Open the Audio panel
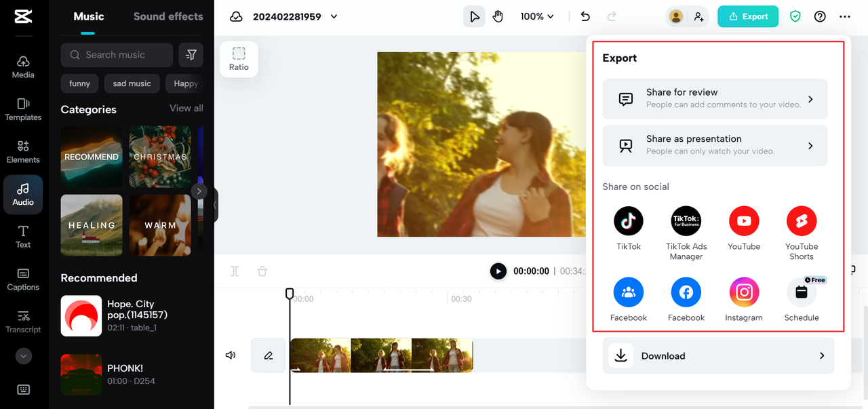 tap(23, 195)
